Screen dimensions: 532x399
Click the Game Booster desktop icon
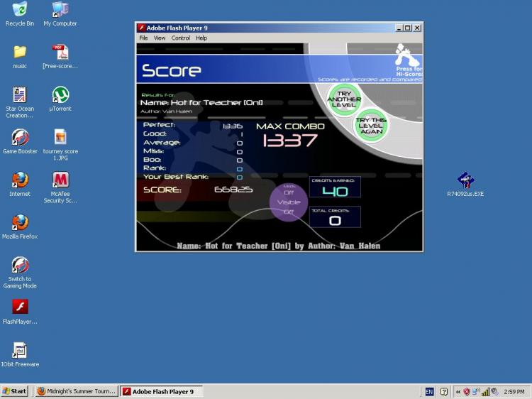click(20, 141)
